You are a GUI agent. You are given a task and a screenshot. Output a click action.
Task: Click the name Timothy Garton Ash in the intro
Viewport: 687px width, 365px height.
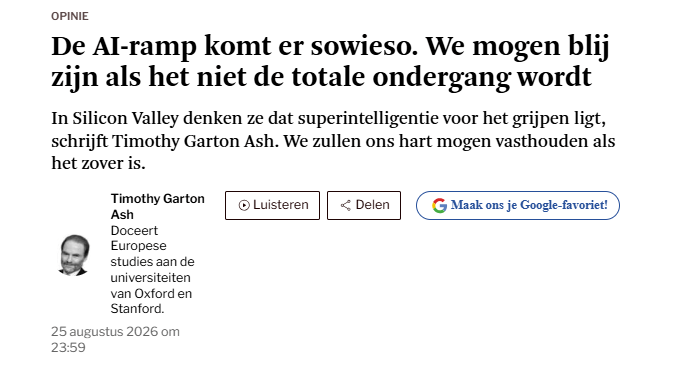(x=195, y=141)
